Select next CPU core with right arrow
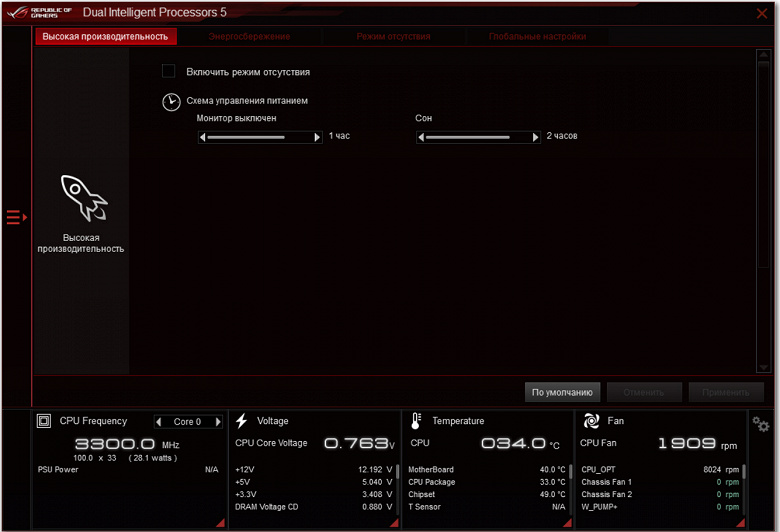Image resolution: width=780 pixels, height=532 pixels. 218,422
